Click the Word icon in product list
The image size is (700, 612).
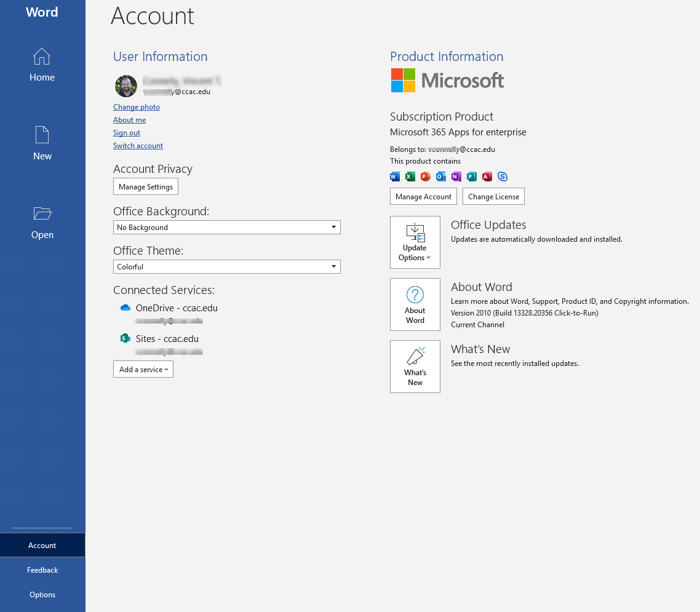tap(394, 177)
